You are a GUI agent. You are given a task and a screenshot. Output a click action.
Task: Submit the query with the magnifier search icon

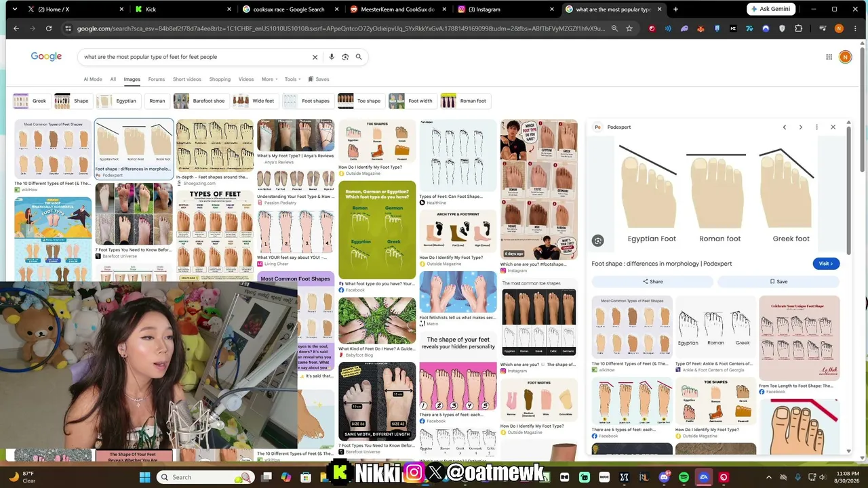tap(359, 57)
